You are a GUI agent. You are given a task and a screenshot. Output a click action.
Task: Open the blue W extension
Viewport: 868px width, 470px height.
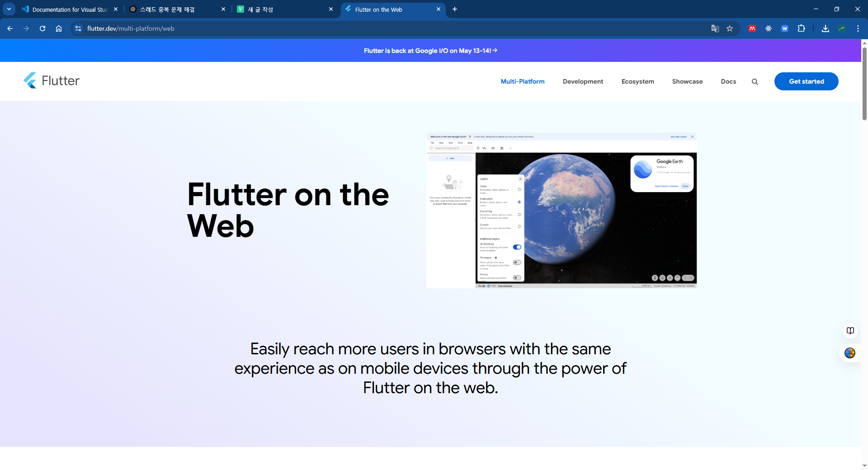[785, 28]
